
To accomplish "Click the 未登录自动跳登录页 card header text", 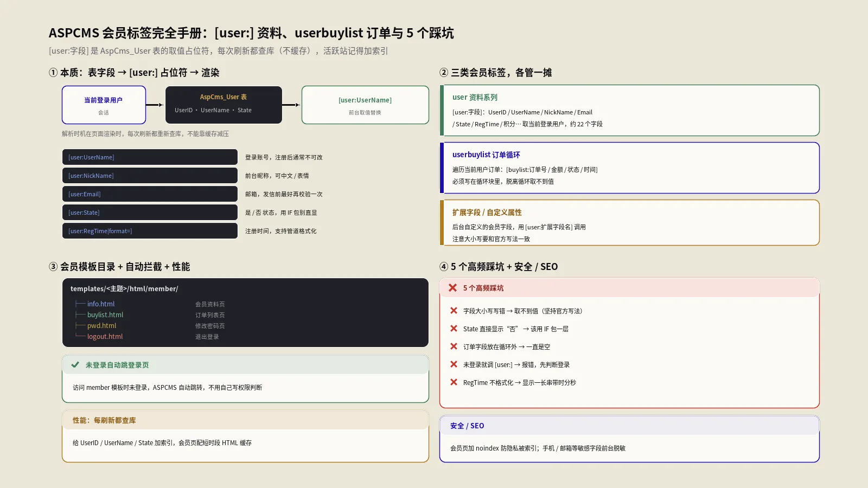I will [x=117, y=365].
